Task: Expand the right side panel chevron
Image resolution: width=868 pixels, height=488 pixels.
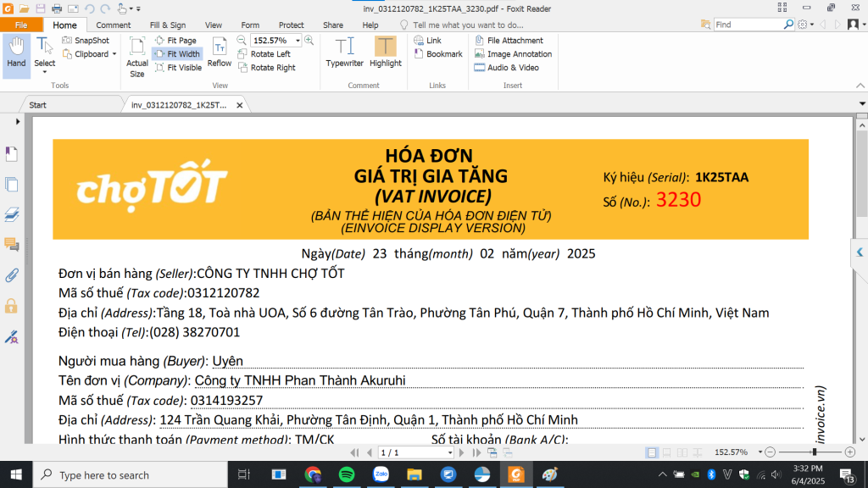Action: [x=860, y=252]
